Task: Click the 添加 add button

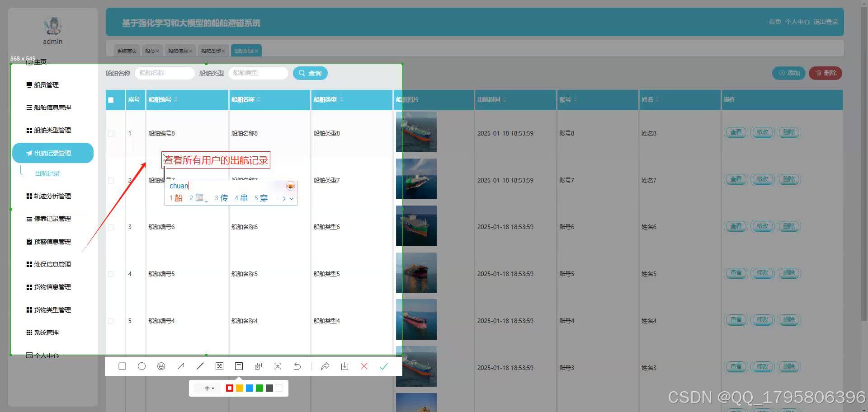Action: (x=789, y=73)
